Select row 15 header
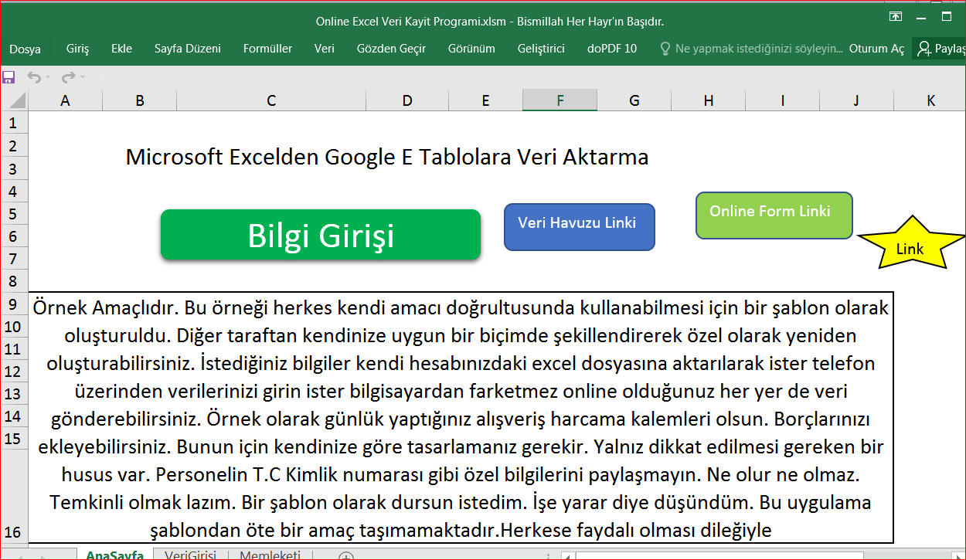This screenshot has width=966, height=560. [x=14, y=438]
